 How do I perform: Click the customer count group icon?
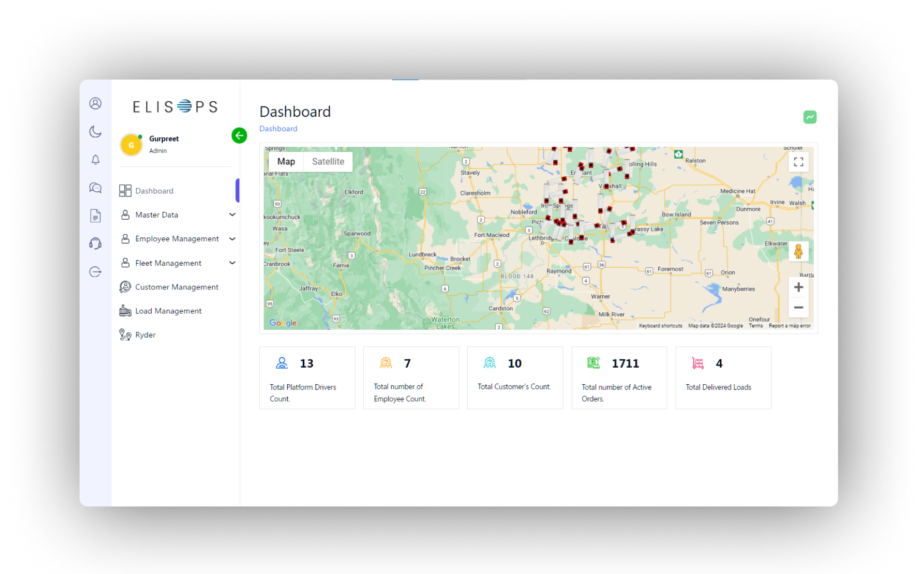[490, 363]
